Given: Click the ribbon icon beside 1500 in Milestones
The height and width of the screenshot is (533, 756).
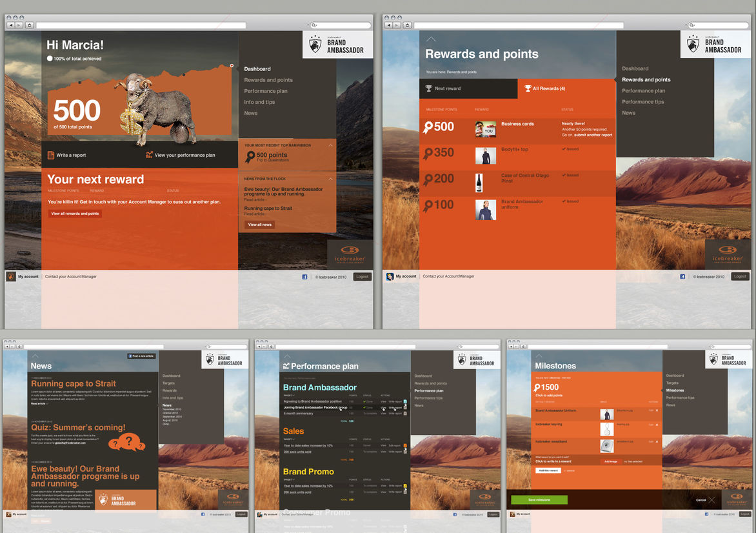Looking at the screenshot, I should [x=538, y=388].
